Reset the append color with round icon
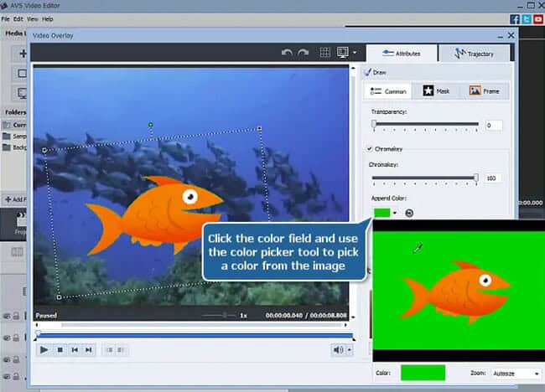The width and height of the screenshot is (545, 392). 408,213
